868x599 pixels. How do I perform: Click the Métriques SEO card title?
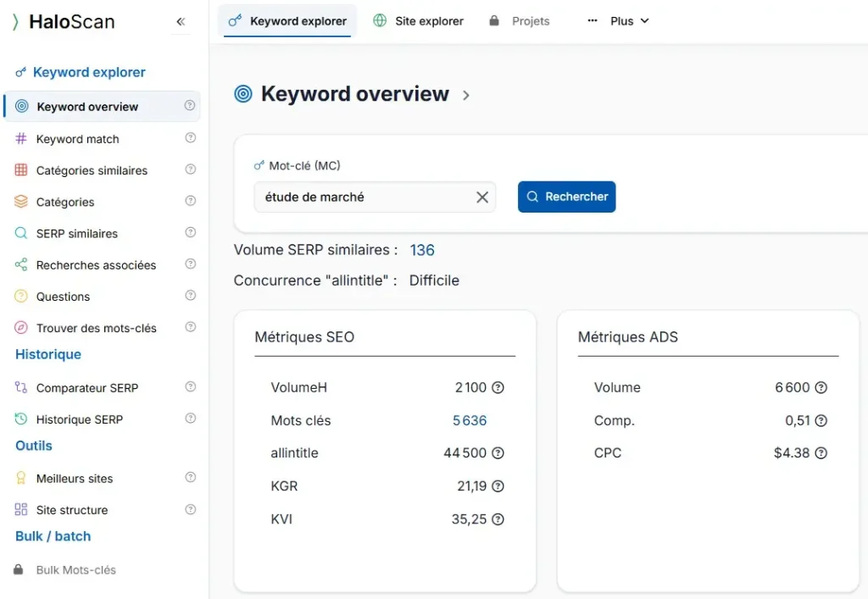pos(304,337)
